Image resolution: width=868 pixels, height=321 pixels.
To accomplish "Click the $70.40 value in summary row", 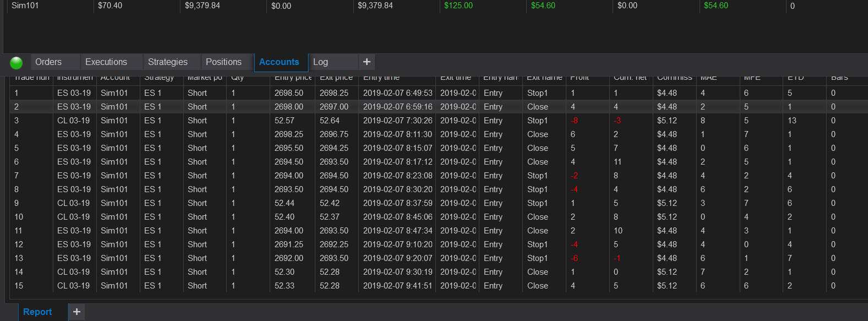I will [110, 6].
